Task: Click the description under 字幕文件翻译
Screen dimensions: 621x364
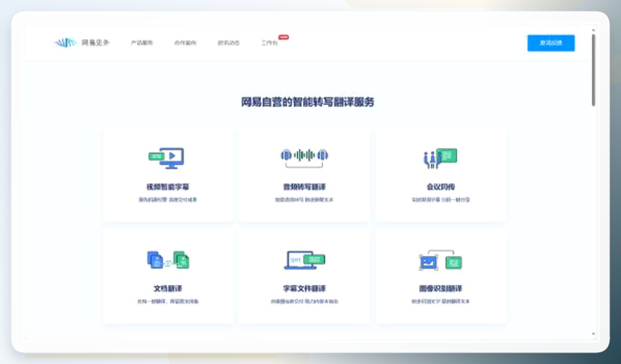Action: click(x=304, y=302)
